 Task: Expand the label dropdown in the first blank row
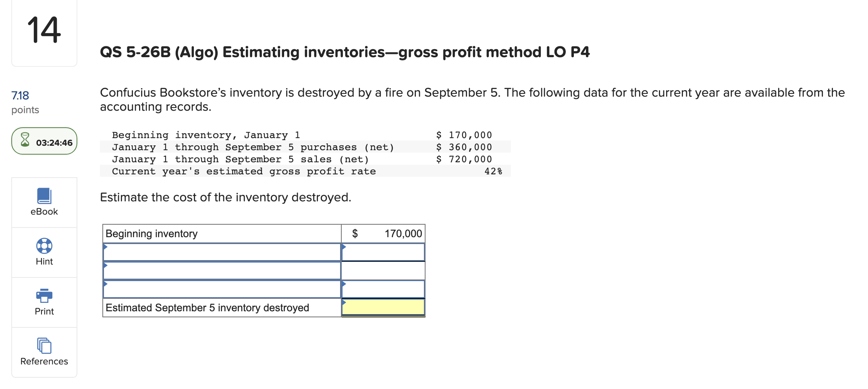point(222,252)
